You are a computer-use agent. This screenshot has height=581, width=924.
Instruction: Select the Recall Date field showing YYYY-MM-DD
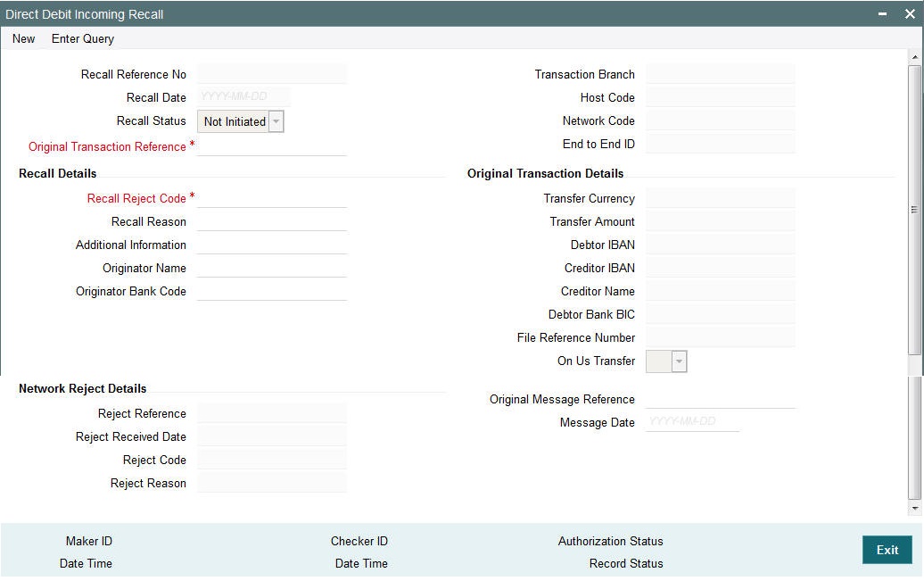(x=241, y=97)
